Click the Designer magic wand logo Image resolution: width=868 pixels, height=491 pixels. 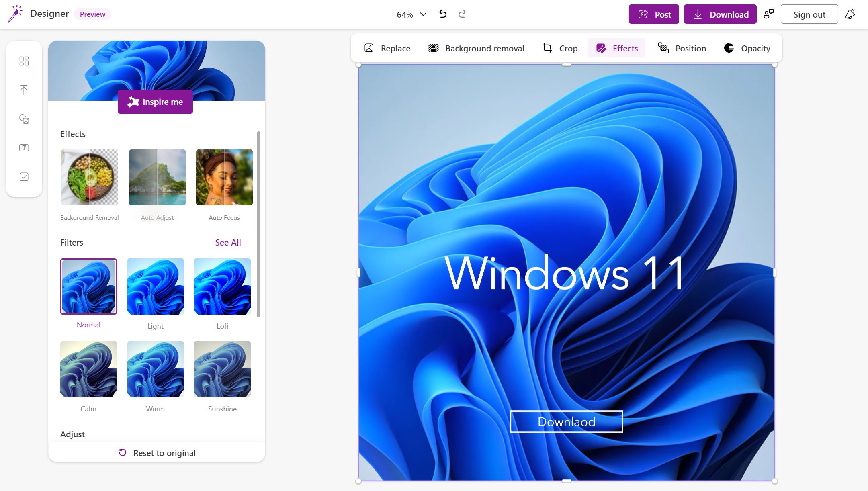[x=15, y=14]
